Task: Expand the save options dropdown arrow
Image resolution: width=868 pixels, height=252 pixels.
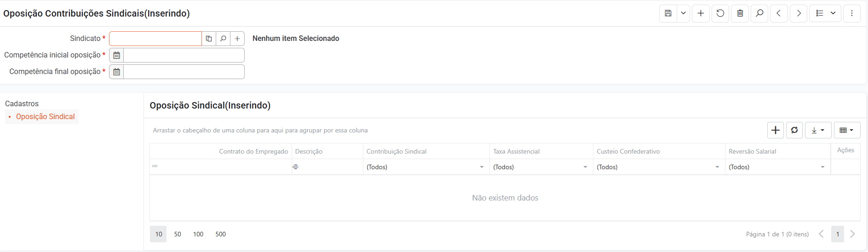Action: (x=684, y=13)
